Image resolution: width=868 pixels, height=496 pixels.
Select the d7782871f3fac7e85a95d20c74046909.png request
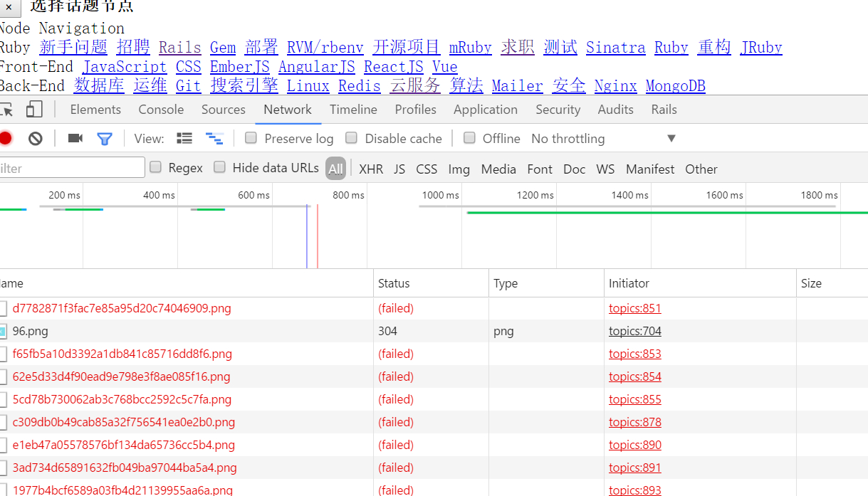click(122, 308)
